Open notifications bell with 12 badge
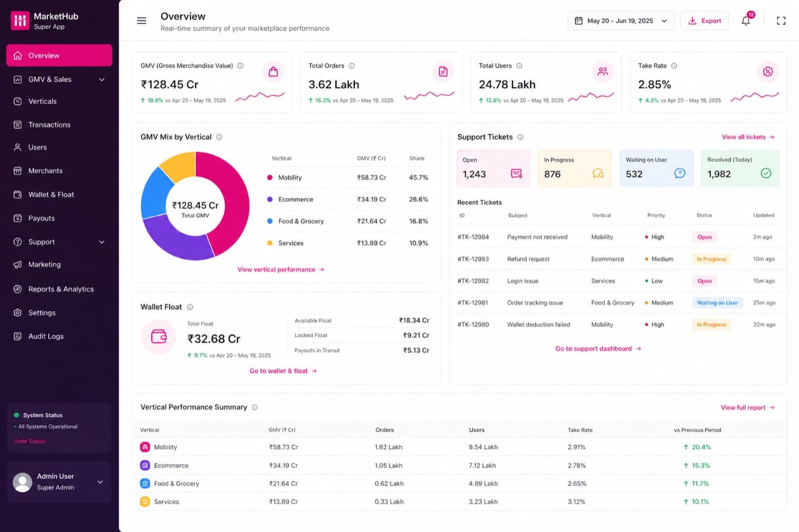 [746, 21]
